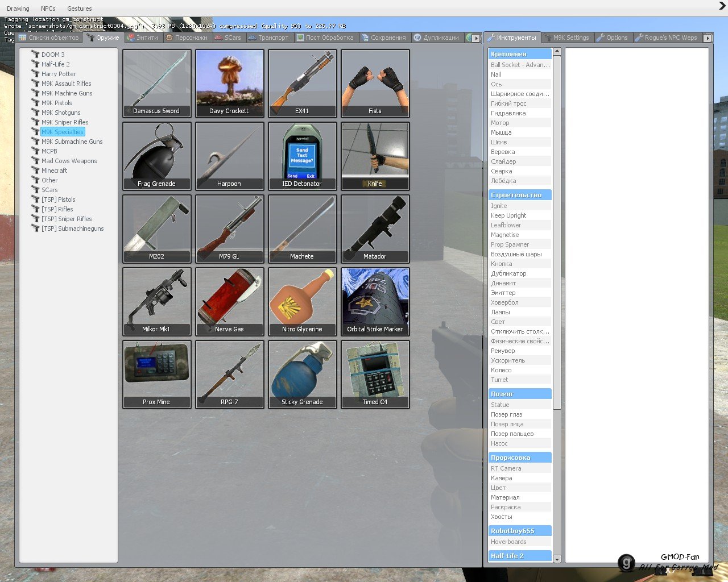Image resolution: width=728 pixels, height=582 pixels.
Task: Select the Fists weapon icon
Action: pyautogui.click(x=375, y=84)
